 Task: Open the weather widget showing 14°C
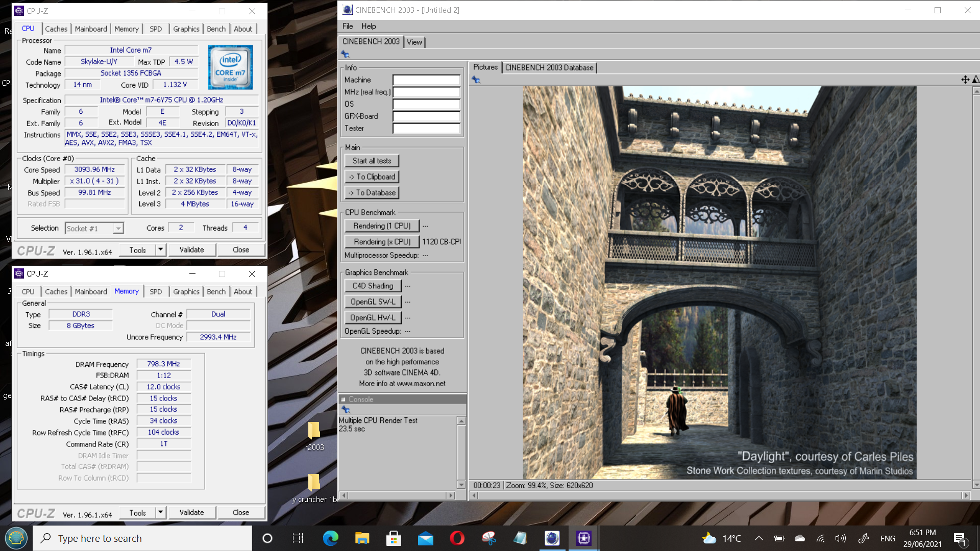(722, 538)
